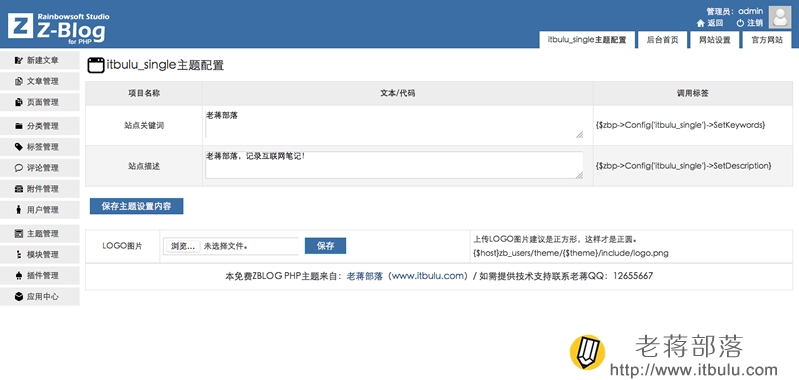Image resolution: width=799 pixels, height=380 pixels.
Task: Click the SetDescription call tag text
Action: (x=683, y=166)
